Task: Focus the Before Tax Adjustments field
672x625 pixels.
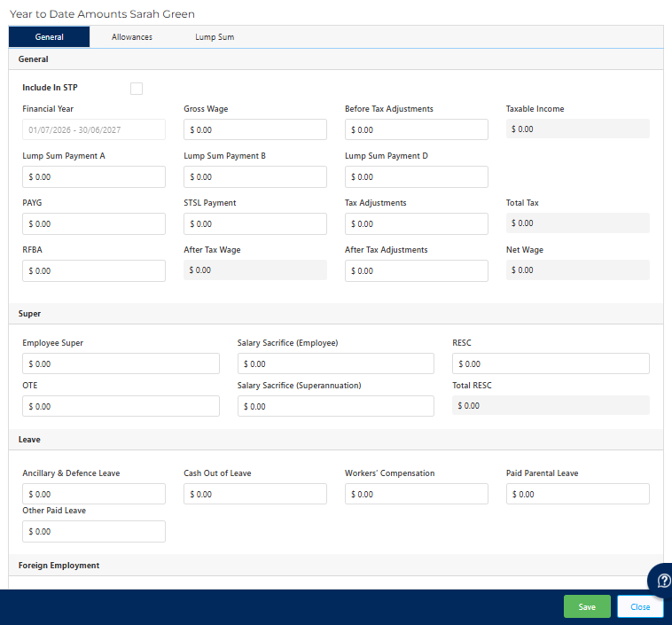Action: click(416, 129)
